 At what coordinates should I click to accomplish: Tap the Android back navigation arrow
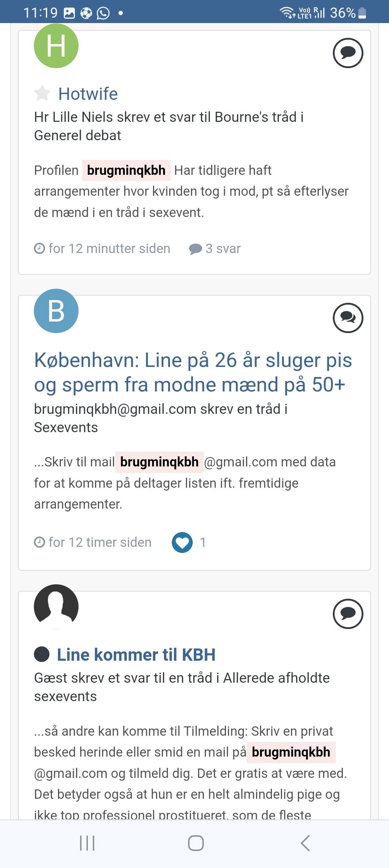coord(305,843)
